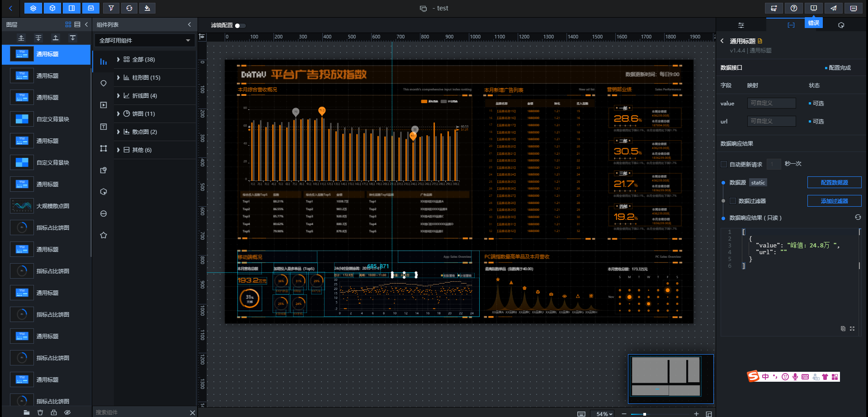Expand 散点图 (2) category
868x417 pixels.
coord(155,132)
